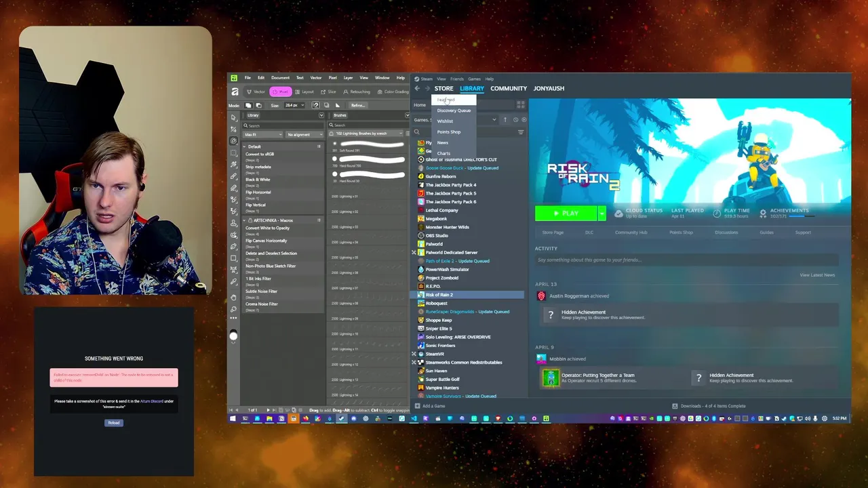Select the stamp tool in Affinity tools
The height and width of the screenshot is (488, 868).
[234, 223]
